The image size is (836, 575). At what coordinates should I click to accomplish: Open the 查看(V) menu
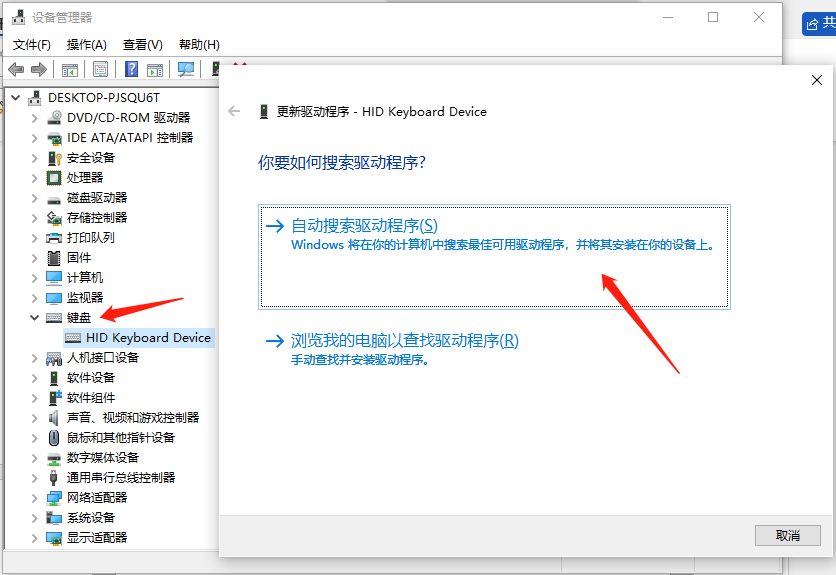142,45
